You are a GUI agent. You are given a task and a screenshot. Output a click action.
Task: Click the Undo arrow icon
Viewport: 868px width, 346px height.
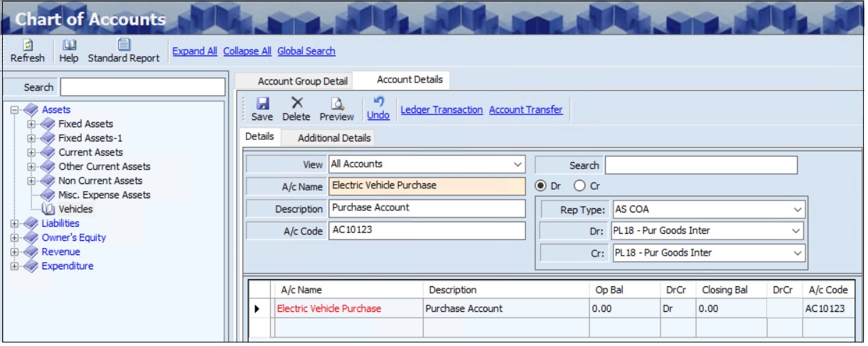(378, 102)
